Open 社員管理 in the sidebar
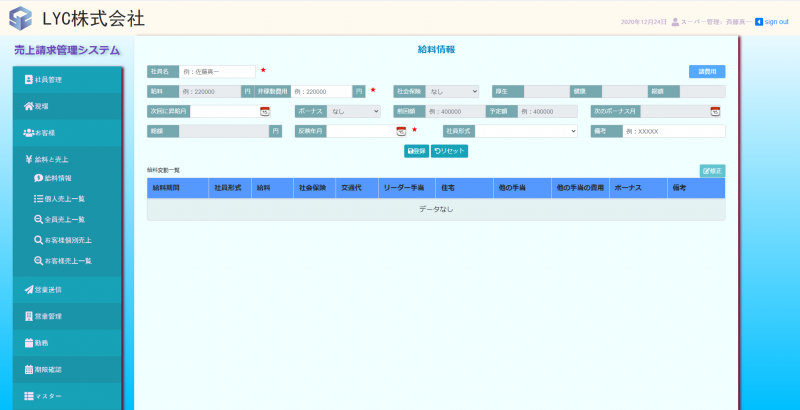Viewport: 800px width, 410px height. (x=67, y=79)
